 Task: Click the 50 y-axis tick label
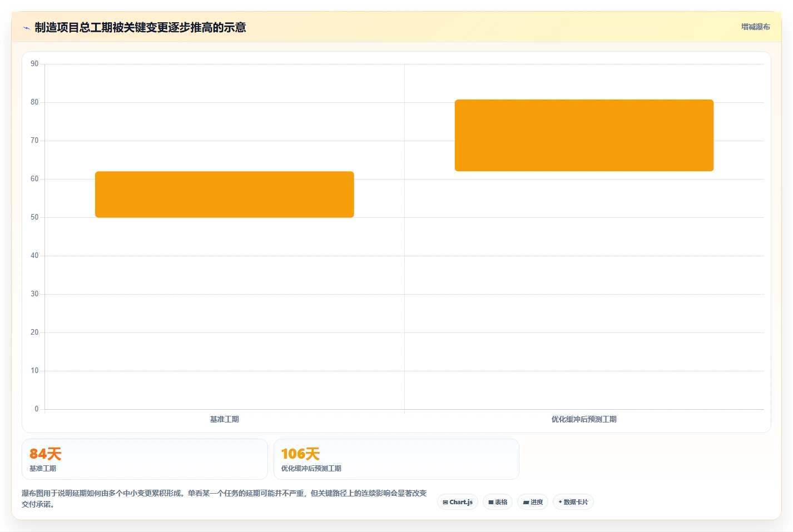[x=34, y=217]
